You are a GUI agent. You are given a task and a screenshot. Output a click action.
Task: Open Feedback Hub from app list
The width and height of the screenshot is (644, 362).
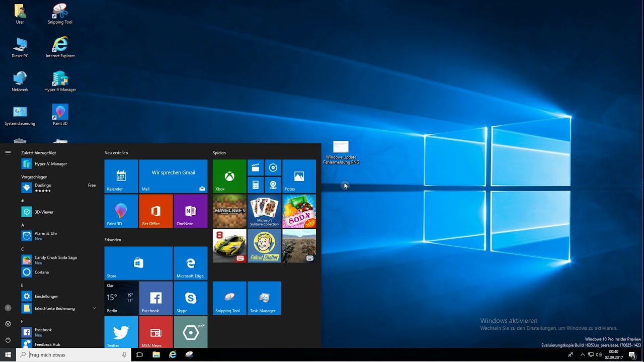tap(59, 344)
